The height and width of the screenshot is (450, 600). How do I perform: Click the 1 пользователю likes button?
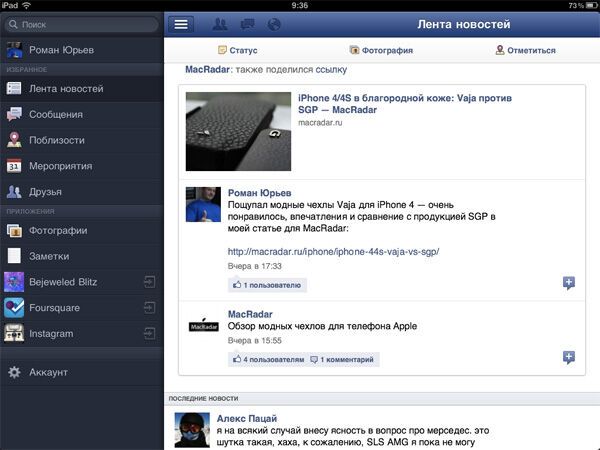click(267, 285)
